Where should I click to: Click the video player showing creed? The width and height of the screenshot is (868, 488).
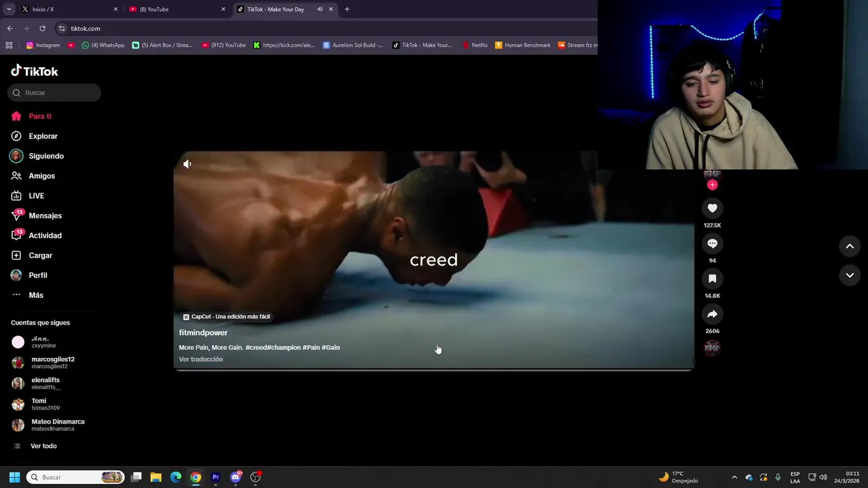[434, 260]
